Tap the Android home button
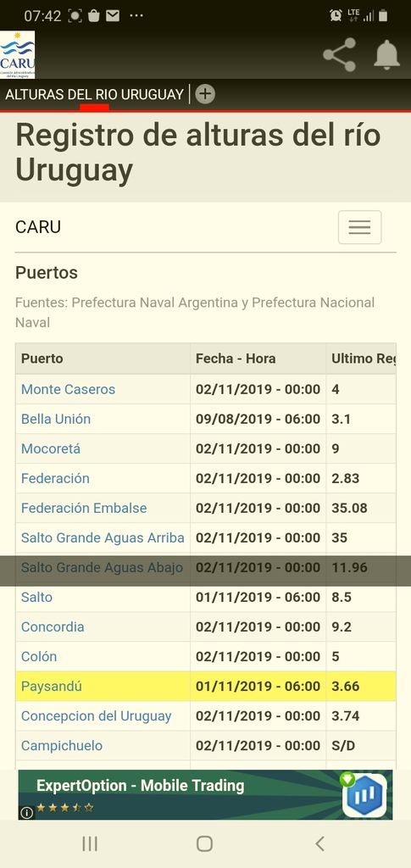The width and height of the screenshot is (411, 868). tap(205, 843)
